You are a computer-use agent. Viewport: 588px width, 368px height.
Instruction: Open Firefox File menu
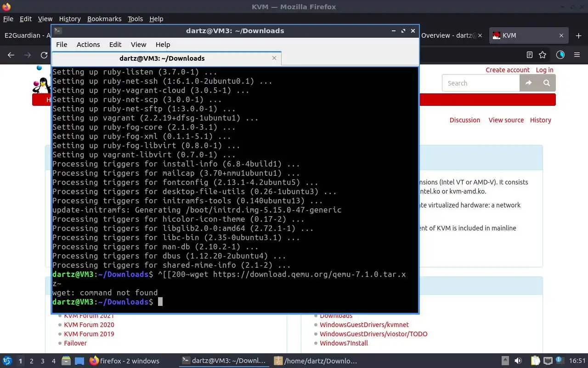[x=8, y=19]
